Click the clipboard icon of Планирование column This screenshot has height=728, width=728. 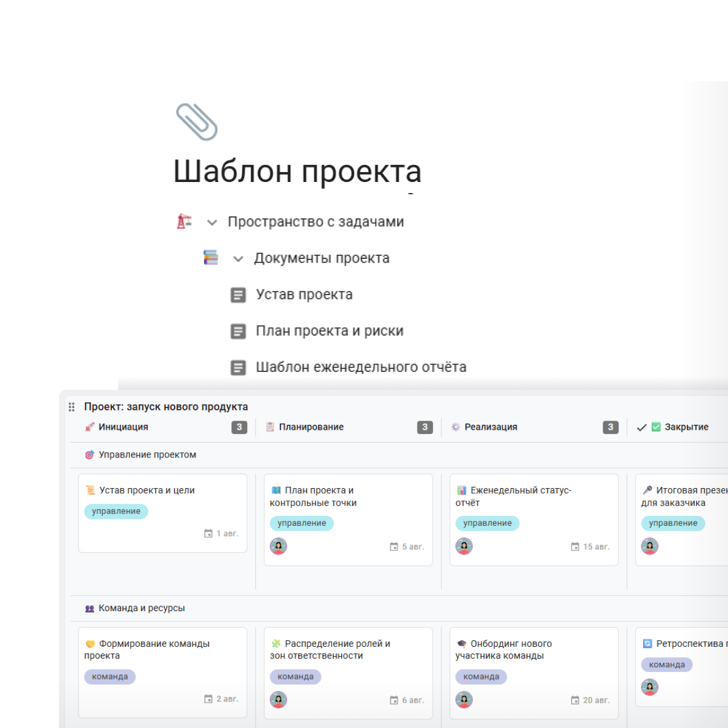pos(270,427)
